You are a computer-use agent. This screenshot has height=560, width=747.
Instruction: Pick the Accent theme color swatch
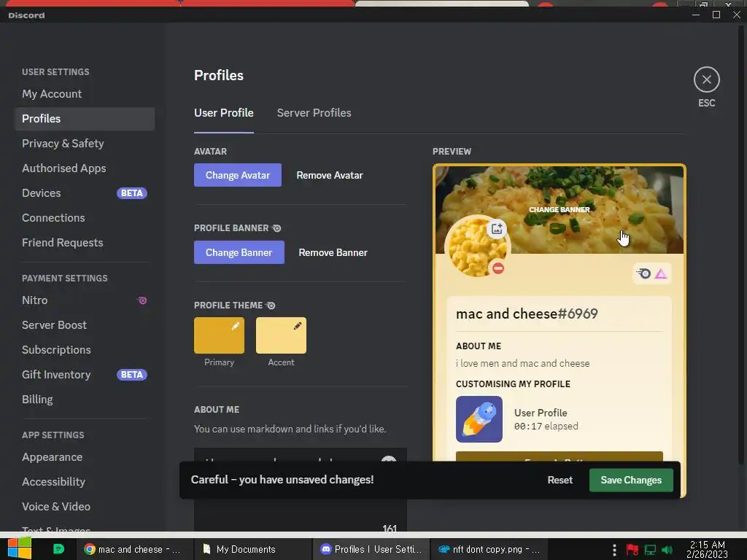point(281,335)
